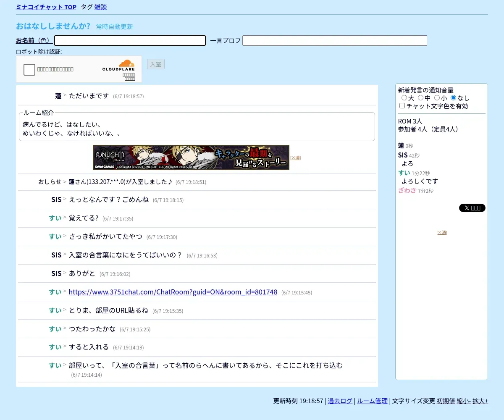Click the ROM 3人 count text
This screenshot has height=420, width=504.
pos(410,121)
